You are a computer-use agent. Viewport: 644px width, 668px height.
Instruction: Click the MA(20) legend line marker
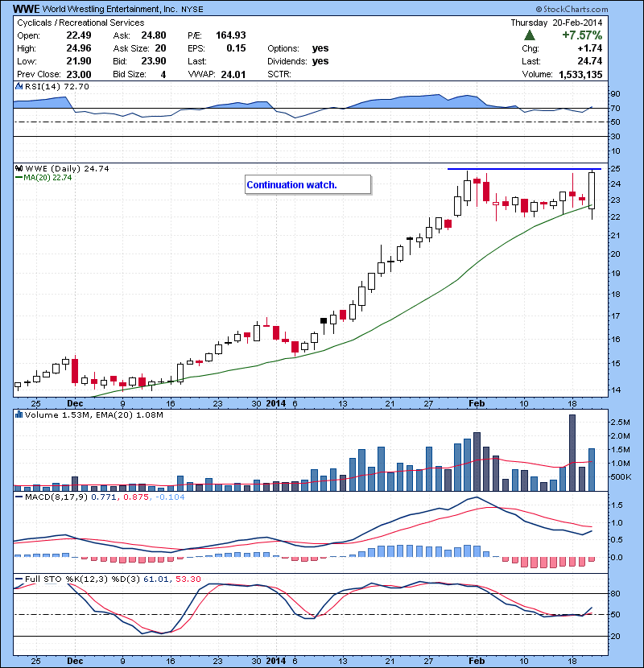coord(17,179)
